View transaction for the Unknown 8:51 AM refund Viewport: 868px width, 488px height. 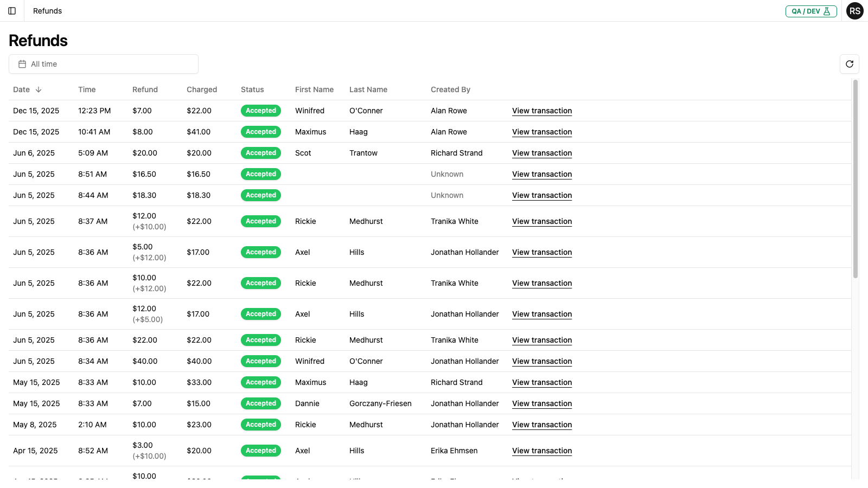click(541, 174)
